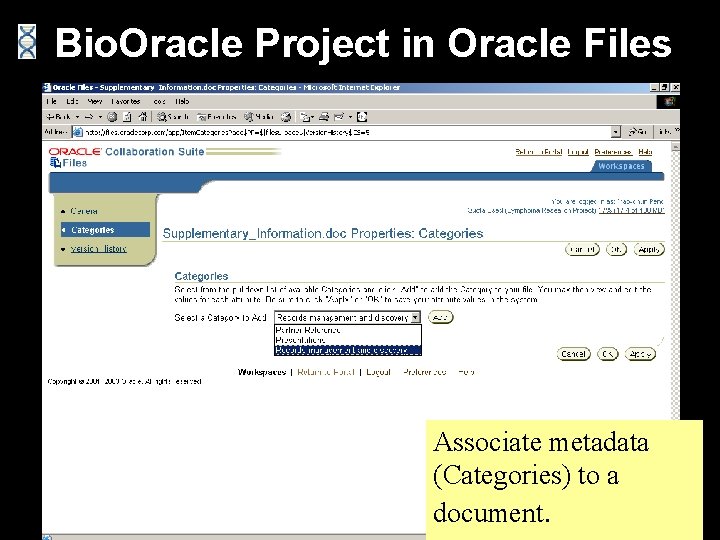Select General in the side navigation
Image resolution: width=720 pixels, height=540 pixels.
pyautogui.click(x=84, y=211)
